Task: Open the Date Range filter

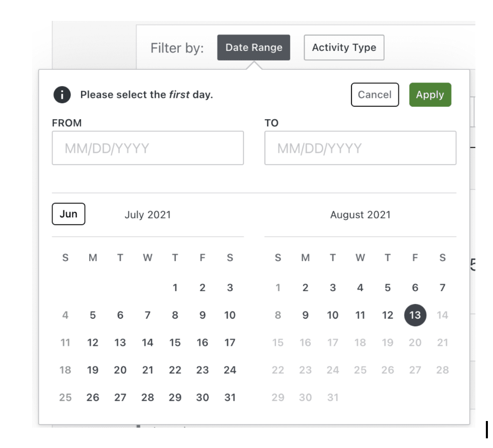Action: click(254, 47)
